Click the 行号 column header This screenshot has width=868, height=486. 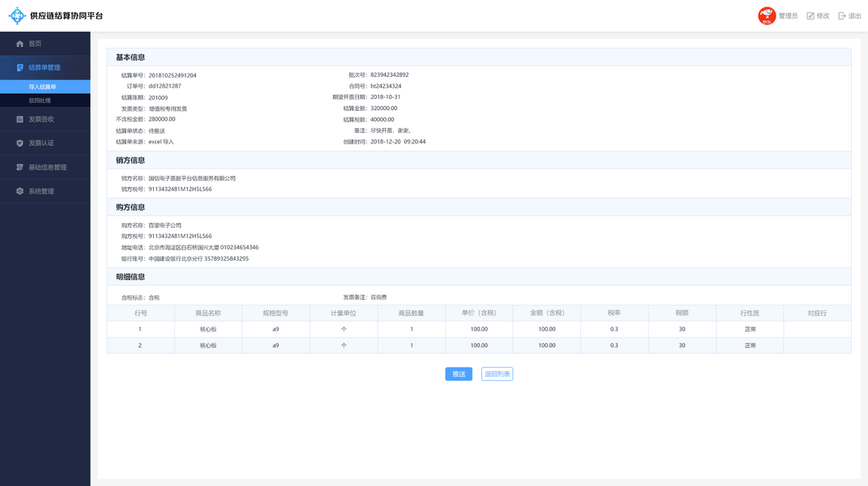140,313
